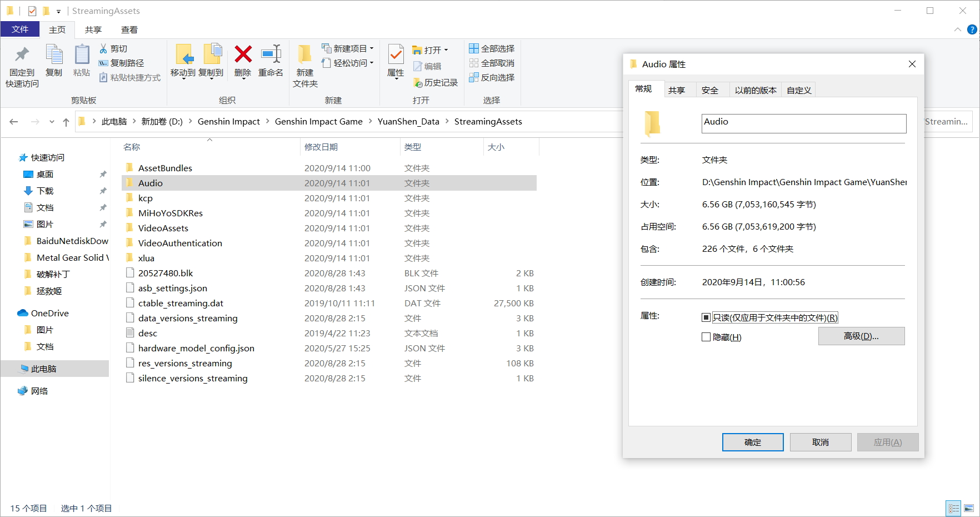Click OK (确定) in Audio properties
Viewport: 980px width, 517px height.
coord(753,443)
